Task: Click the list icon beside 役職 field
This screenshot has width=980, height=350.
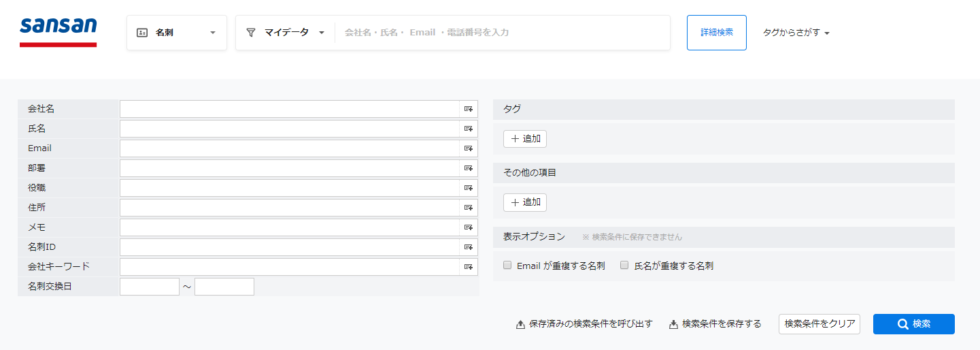Action: [x=469, y=188]
